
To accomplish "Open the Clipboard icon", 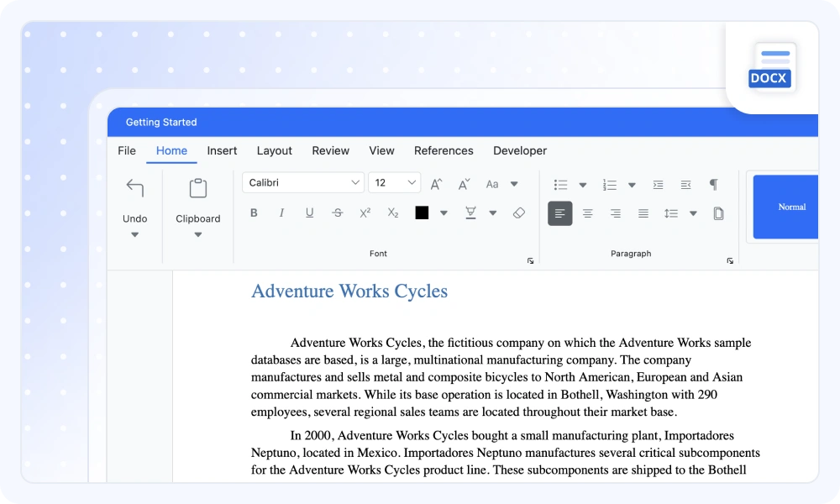I will [x=198, y=188].
